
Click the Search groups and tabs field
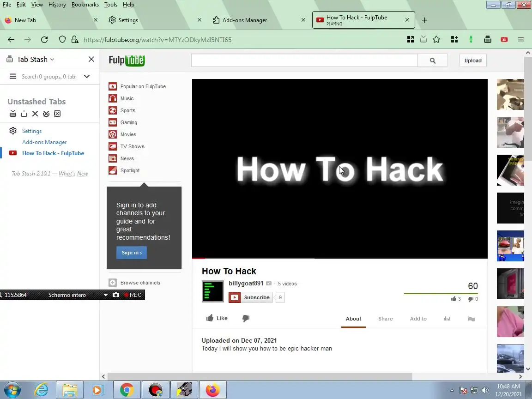click(49, 77)
